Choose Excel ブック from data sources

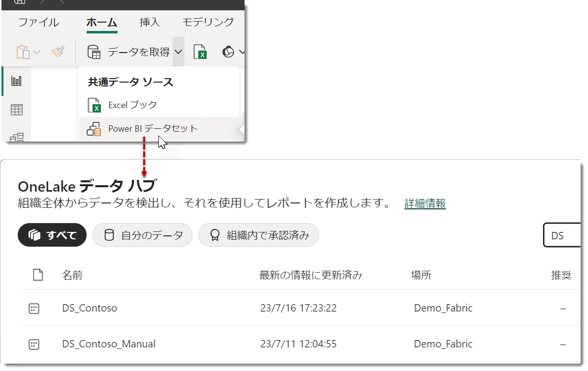coord(159,105)
